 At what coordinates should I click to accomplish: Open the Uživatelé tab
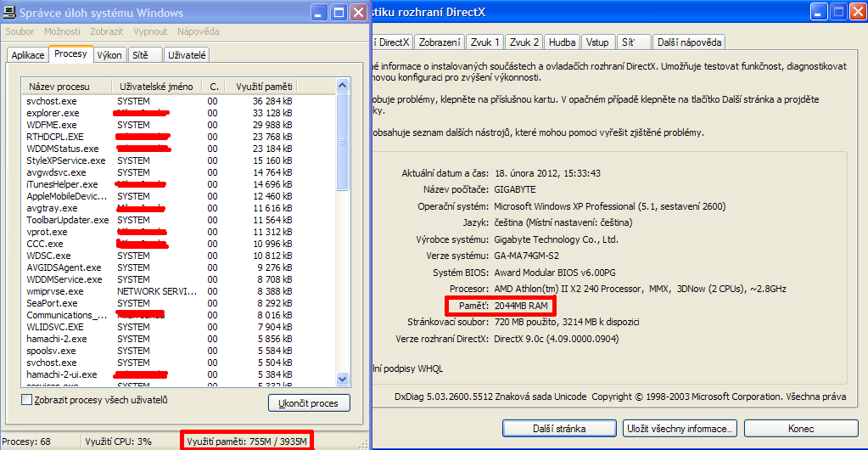tap(187, 55)
